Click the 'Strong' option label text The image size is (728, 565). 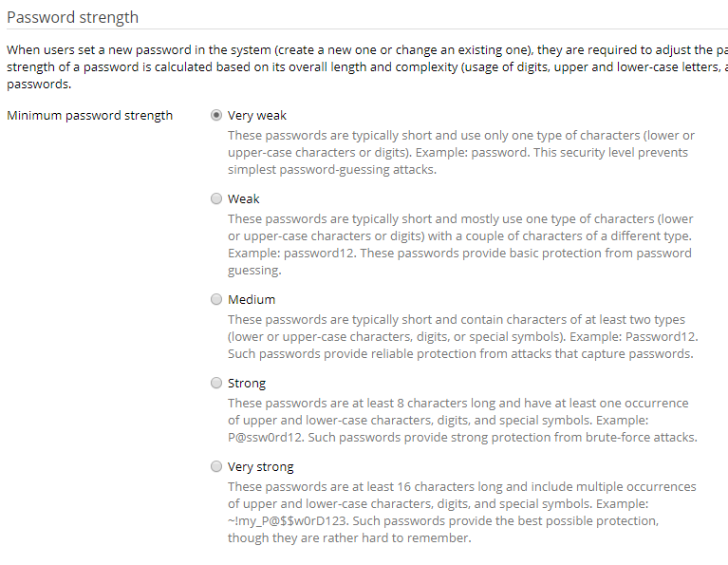247,384
